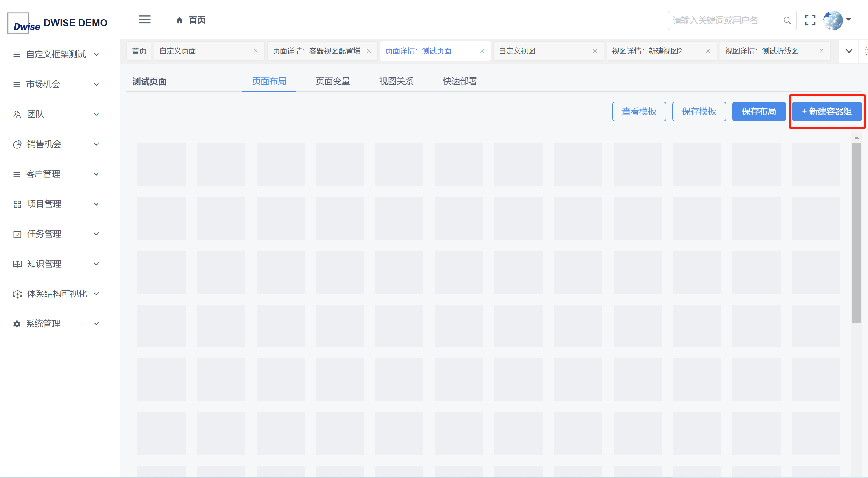Switch to the 视图关系 tab
Viewport: 868px width, 478px height.
(x=396, y=81)
